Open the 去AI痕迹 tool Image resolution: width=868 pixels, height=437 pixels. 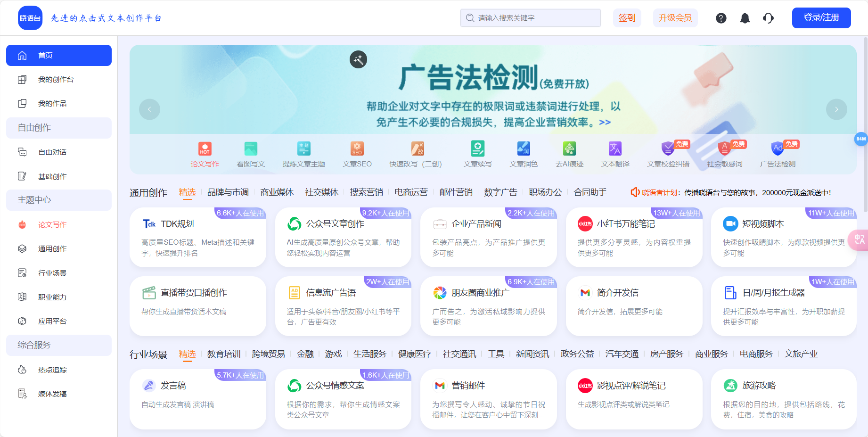569,149
